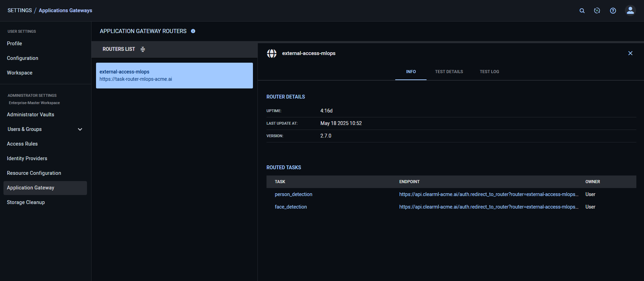Switch to the Test Details tab
Viewport: 644px width, 281px height.
449,72
